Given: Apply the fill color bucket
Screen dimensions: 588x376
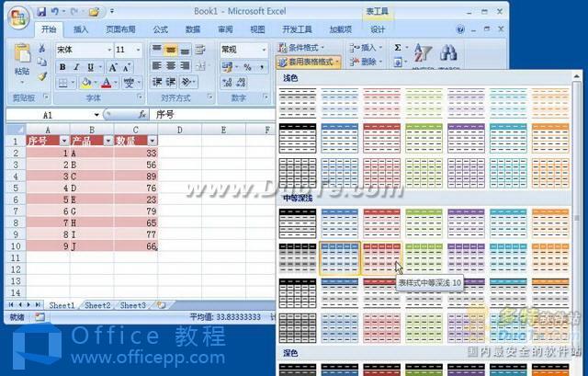Looking at the screenshot, I should point(85,83).
